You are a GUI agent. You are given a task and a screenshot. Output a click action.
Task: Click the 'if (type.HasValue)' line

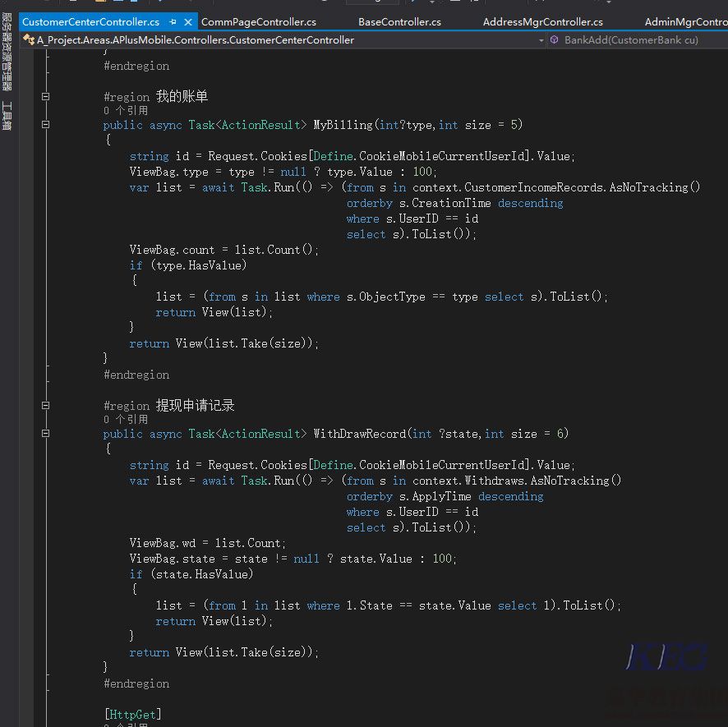188,265
